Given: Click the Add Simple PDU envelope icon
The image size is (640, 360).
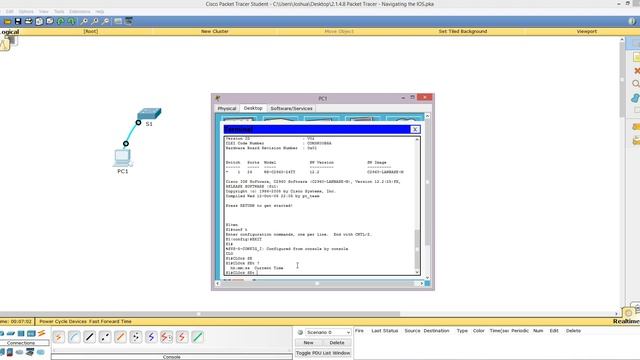Looking at the screenshot, I should click(636, 127).
